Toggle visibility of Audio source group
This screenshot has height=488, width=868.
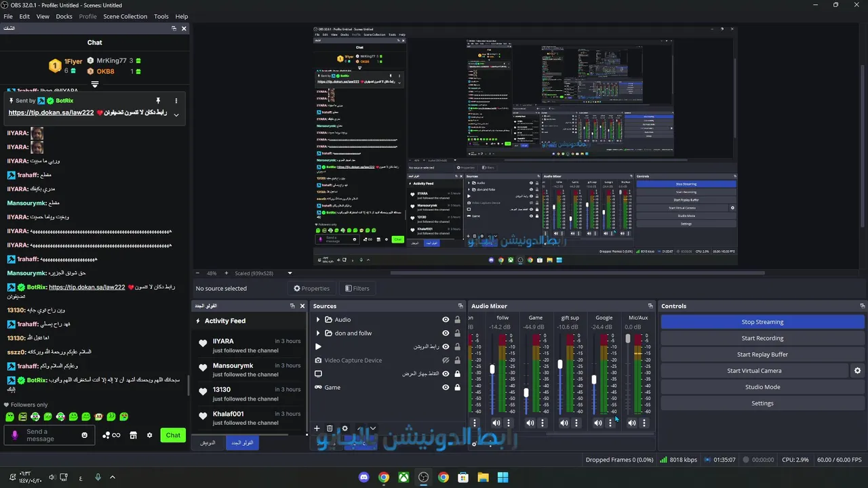tap(446, 320)
